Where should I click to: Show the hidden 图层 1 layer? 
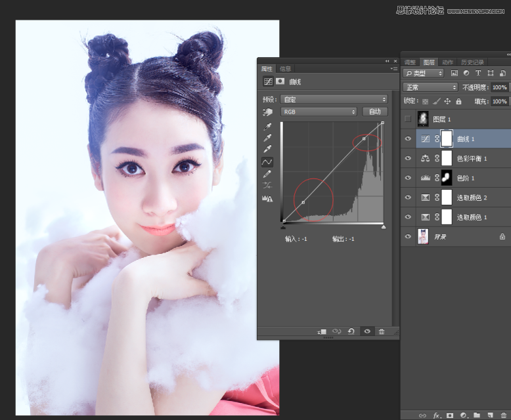408,119
